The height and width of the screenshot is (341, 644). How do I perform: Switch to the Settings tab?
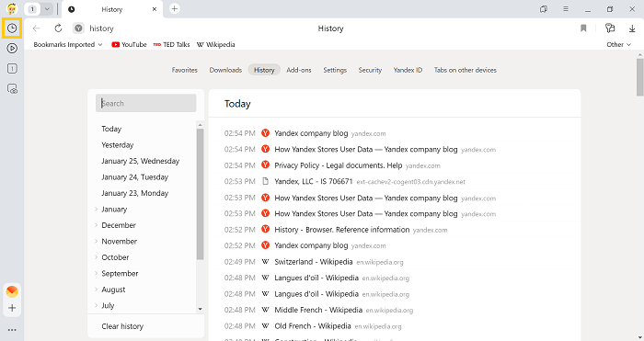(335, 70)
